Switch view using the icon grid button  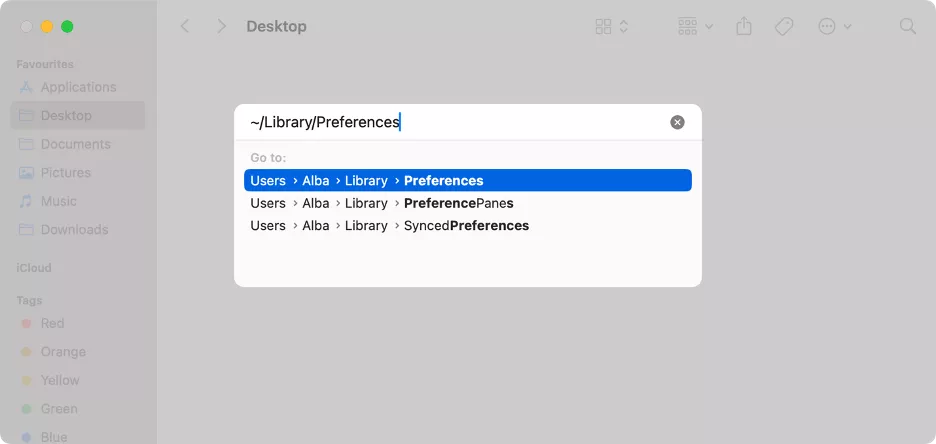click(x=604, y=26)
